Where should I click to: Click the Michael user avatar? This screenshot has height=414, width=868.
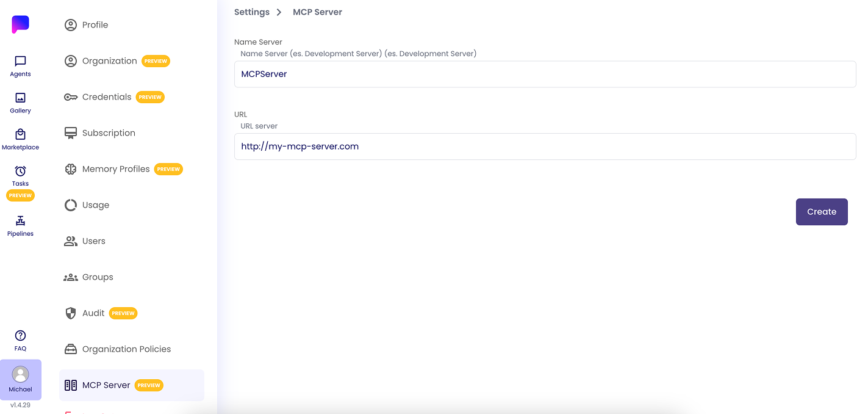20,374
